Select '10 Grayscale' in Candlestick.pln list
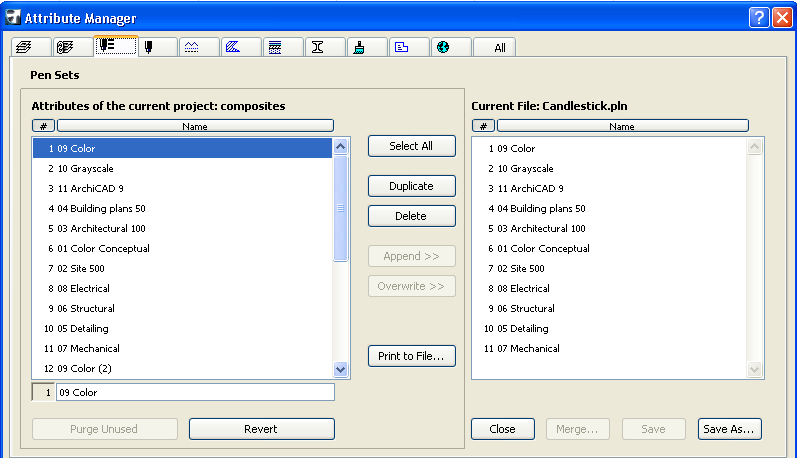Image resolution: width=797 pixels, height=458 pixels. tap(609, 168)
